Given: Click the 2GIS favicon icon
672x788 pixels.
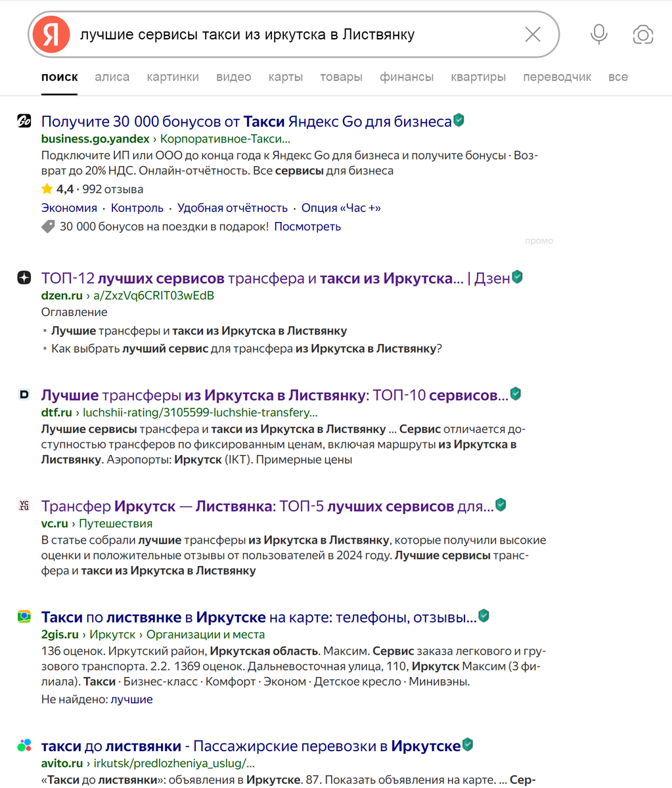Looking at the screenshot, I should (24, 617).
